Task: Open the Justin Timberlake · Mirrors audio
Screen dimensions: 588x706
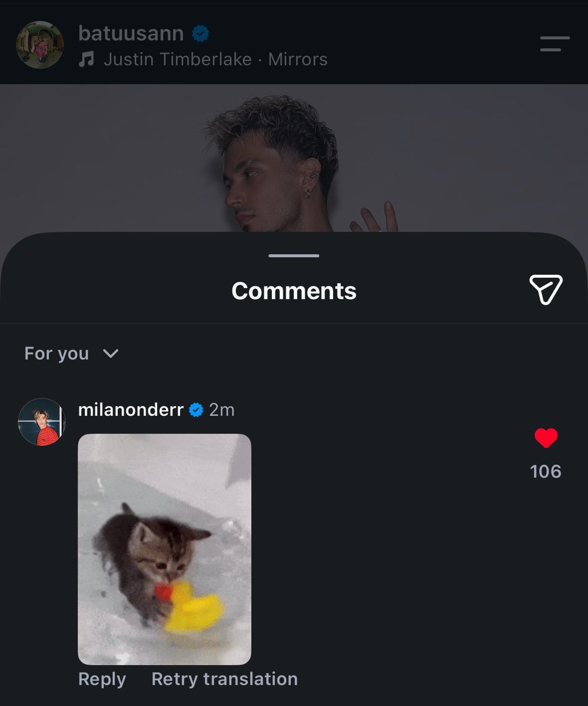Action: pos(215,59)
